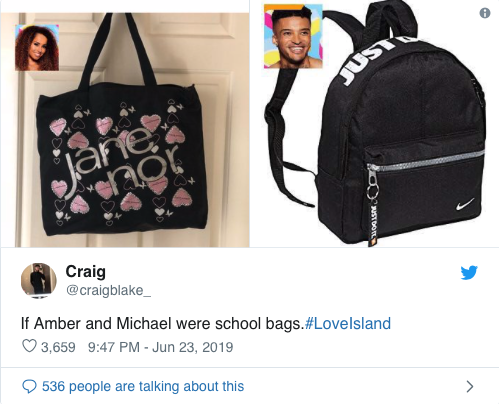The image size is (499, 404).
Task: View the Jane Norman tote bag photo
Action: pyautogui.click(x=125, y=130)
